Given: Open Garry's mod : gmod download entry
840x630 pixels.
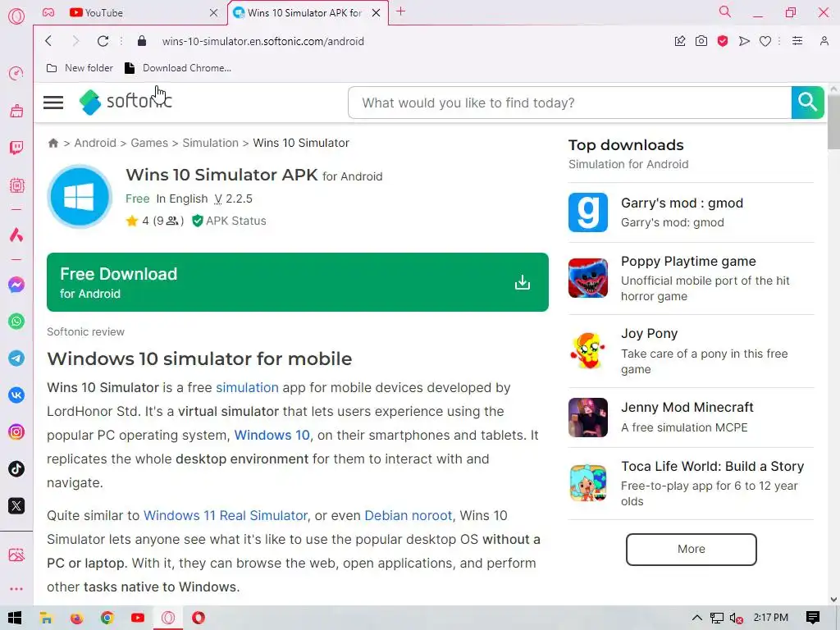Looking at the screenshot, I should pos(691,212).
